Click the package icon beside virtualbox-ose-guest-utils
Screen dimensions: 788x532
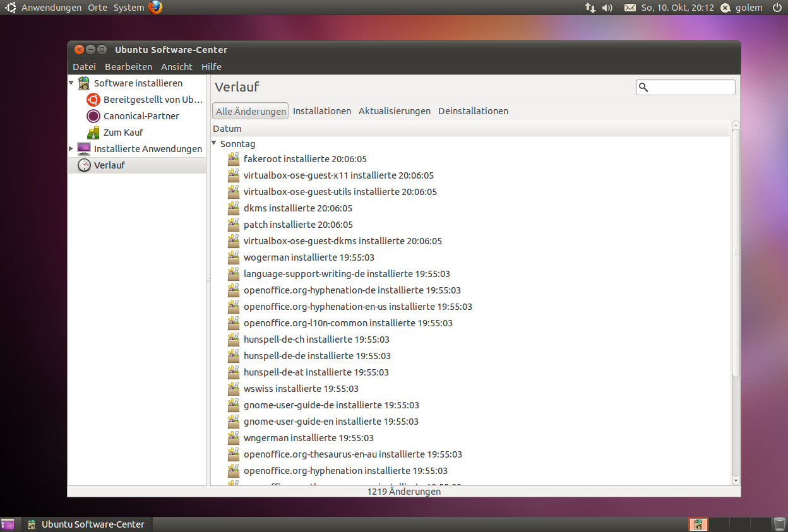tap(234, 191)
